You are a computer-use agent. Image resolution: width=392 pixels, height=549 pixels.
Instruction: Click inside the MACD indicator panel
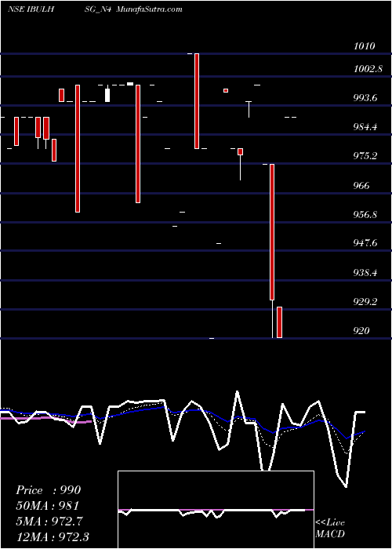tap(216, 510)
